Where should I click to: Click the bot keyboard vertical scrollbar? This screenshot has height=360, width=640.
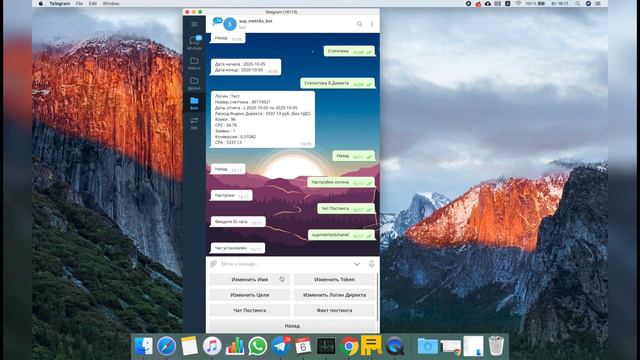378,297
